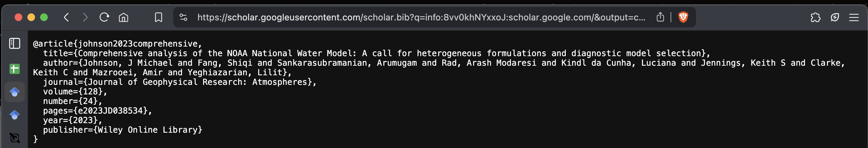Screen dimensions: 868x148
Task: Bookmark this page with the bookmark icon
Action: [x=158, y=17]
